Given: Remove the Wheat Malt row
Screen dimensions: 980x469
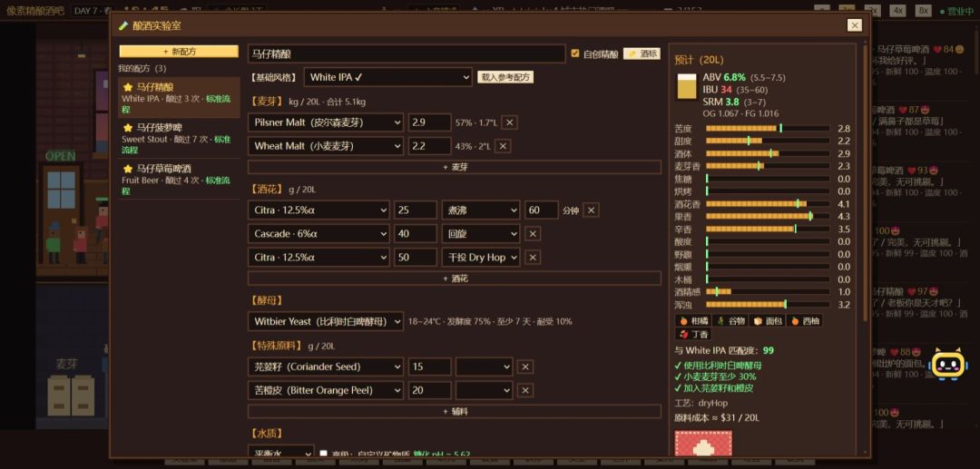Looking at the screenshot, I should (503, 146).
